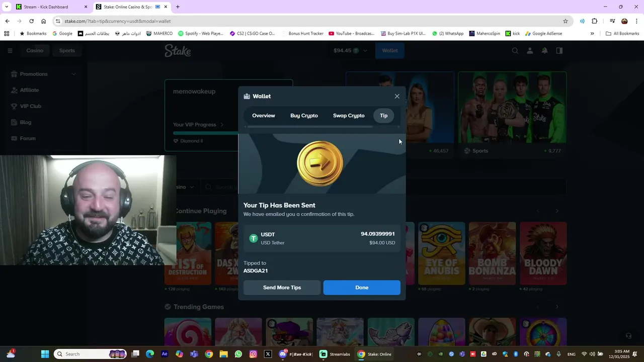Click the blue Done button

click(x=362, y=288)
